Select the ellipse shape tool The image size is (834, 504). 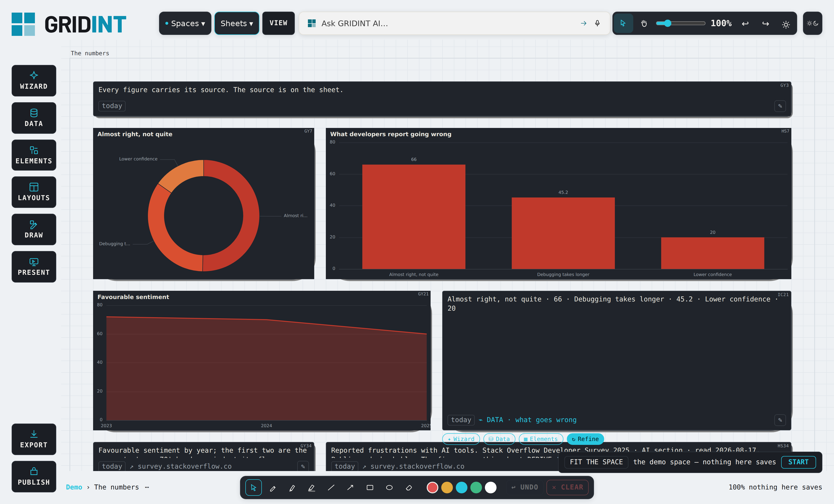[389, 488]
